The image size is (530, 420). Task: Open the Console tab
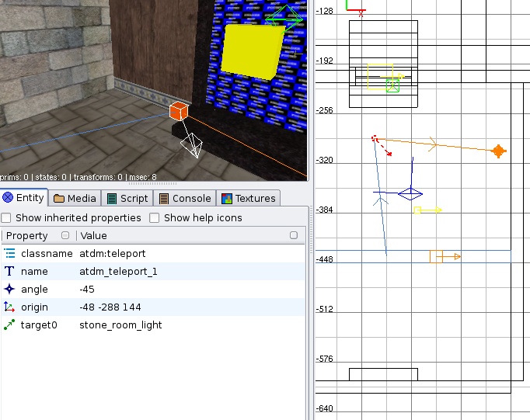pyautogui.click(x=185, y=198)
